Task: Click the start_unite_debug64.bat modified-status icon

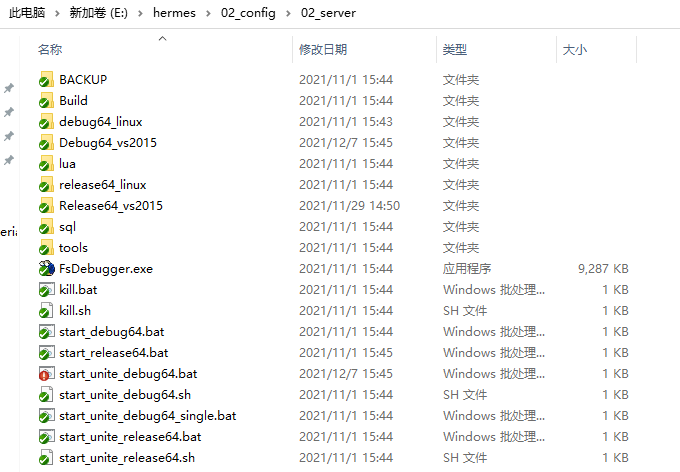Action: (x=46, y=374)
